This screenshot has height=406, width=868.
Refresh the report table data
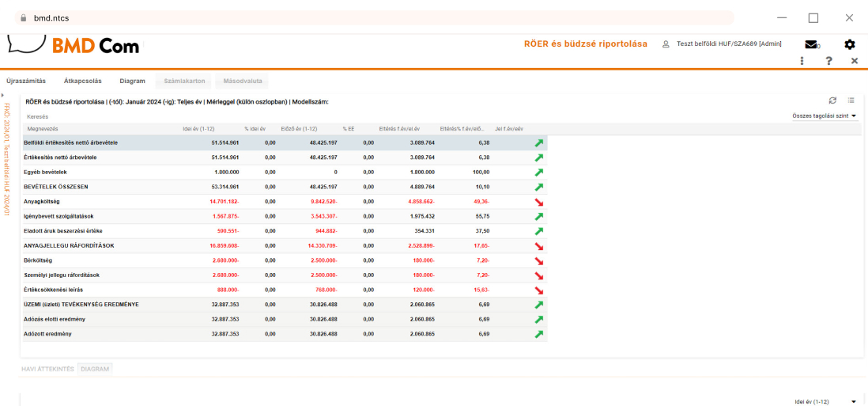(x=832, y=101)
